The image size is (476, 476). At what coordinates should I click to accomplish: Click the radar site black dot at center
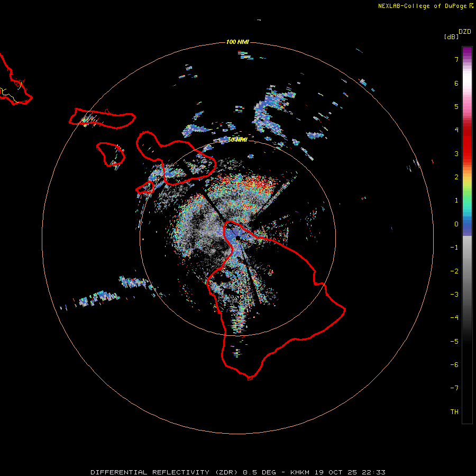pyautogui.click(x=237, y=237)
